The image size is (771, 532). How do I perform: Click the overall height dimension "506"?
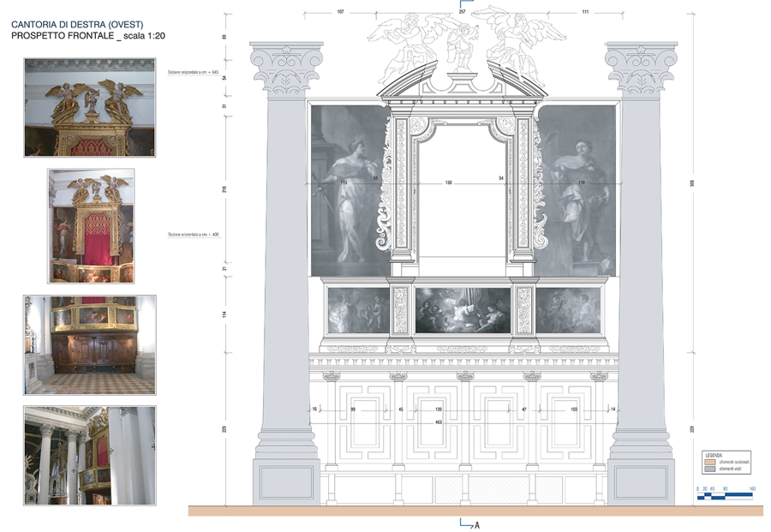coord(692,183)
